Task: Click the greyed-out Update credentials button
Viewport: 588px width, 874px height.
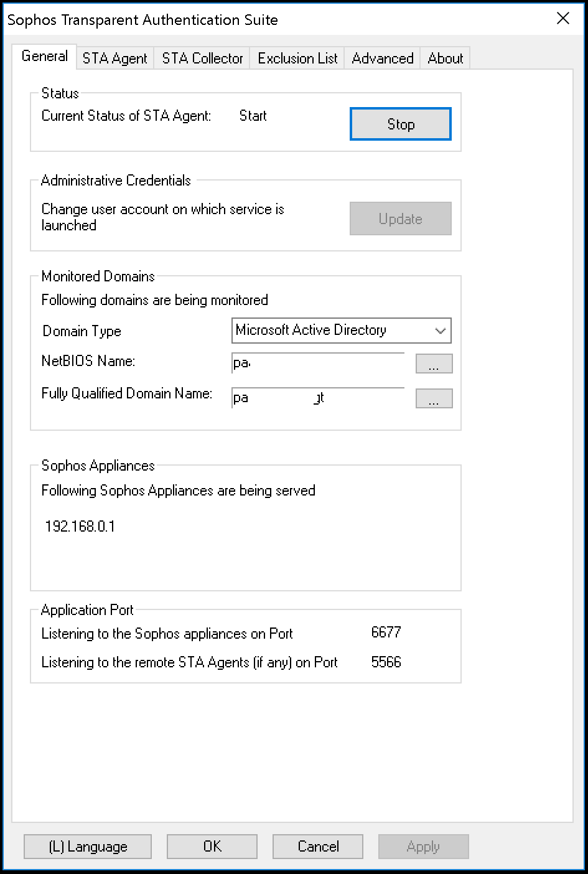Action: (x=401, y=218)
